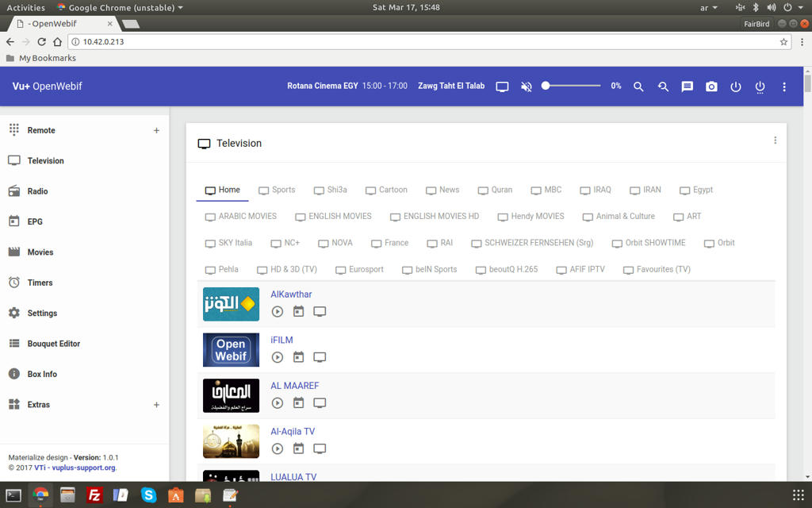Open the vuplus-support.org footer link
Screen dimensions: 812x508
coord(83,468)
